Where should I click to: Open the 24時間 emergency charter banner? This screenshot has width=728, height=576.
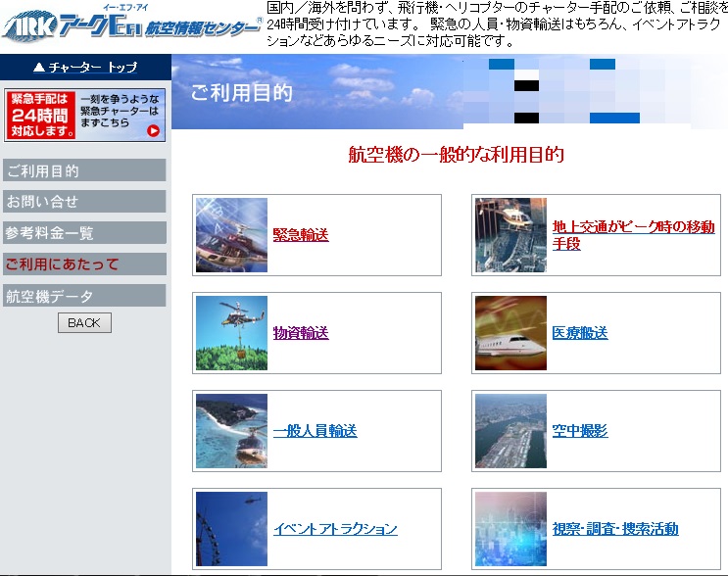(x=85, y=115)
